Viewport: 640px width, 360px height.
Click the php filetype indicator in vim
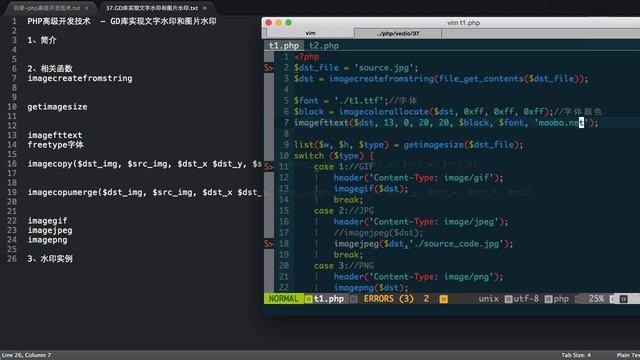[561, 299]
